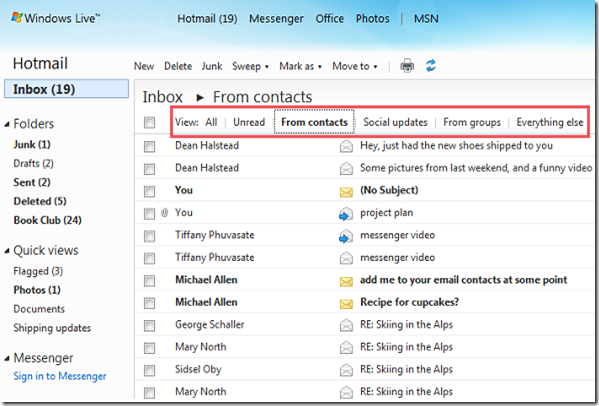Print using the printer icon
The height and width of the screenshot is (406, 599).
407,66
